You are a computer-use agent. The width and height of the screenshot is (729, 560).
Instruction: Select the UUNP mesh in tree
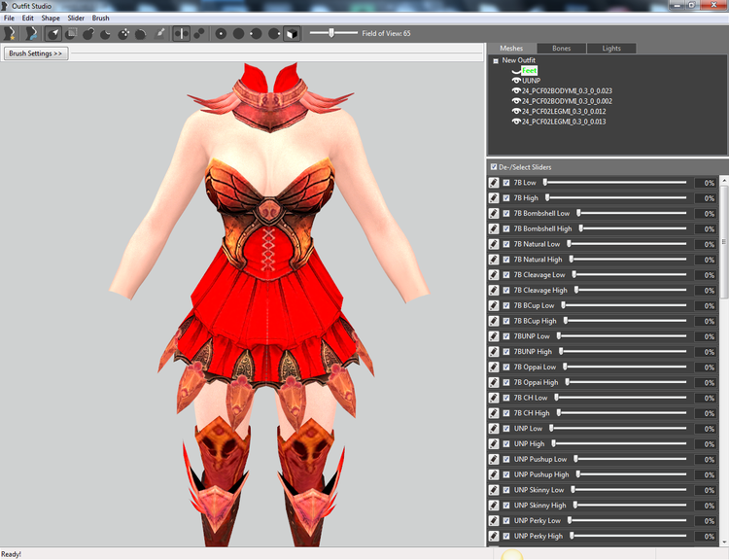point(531,81)
